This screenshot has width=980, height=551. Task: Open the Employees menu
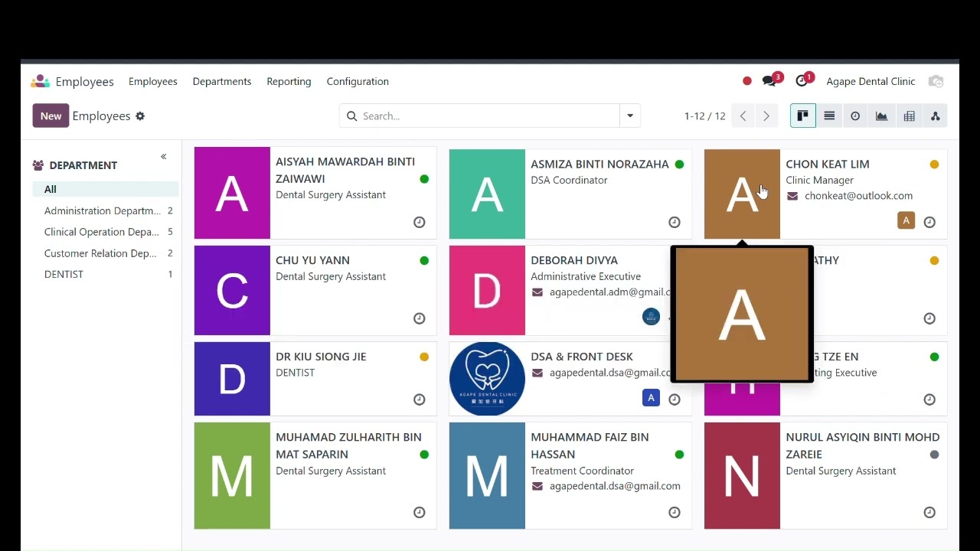point(153,81)
